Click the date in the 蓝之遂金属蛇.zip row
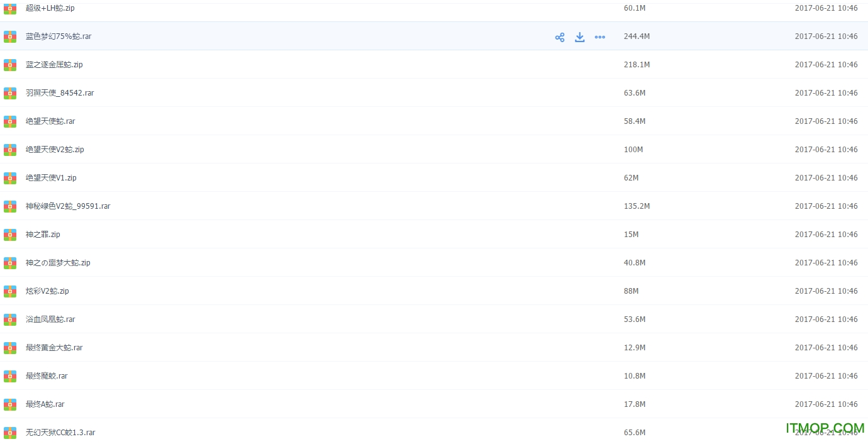868x444 pixels. [x=826, y=65]
